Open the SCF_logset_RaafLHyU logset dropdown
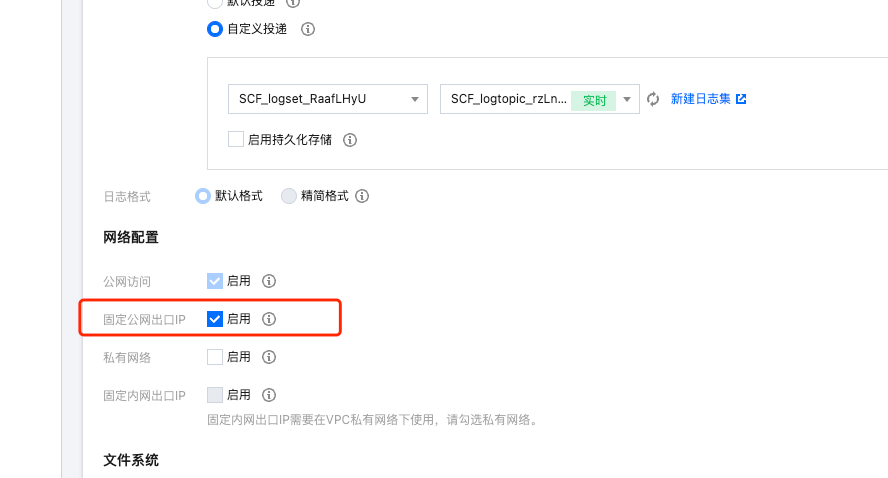 [328, 99]
